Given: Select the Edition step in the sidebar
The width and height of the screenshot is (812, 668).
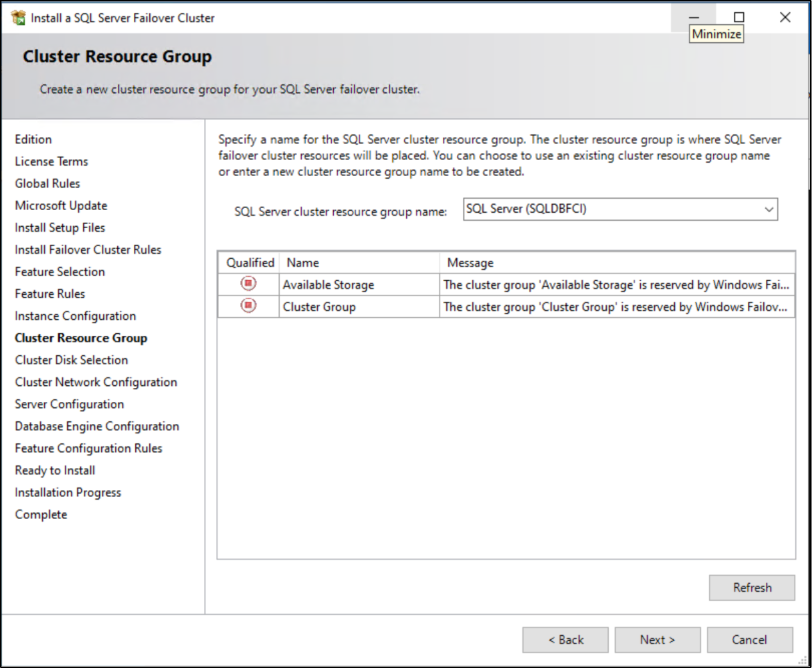Looking at the screenshot, I should [x=33, y=140].
